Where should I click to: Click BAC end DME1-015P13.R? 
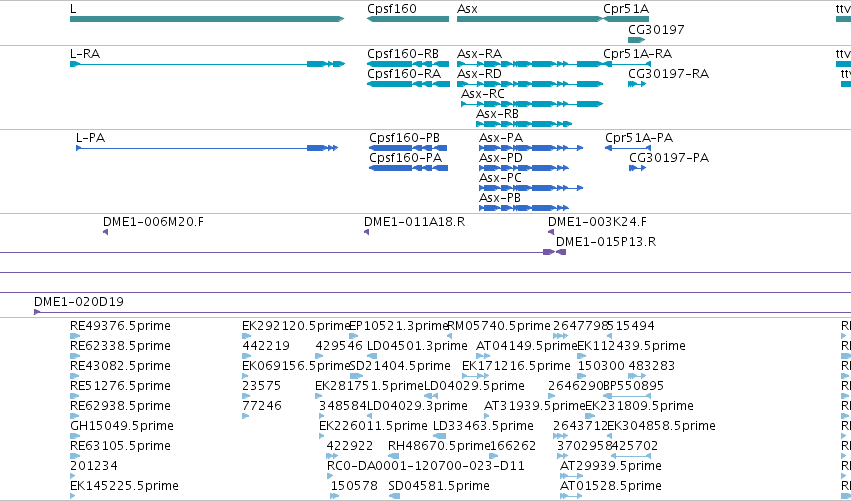pyautogui.click(x=561, y=252)
